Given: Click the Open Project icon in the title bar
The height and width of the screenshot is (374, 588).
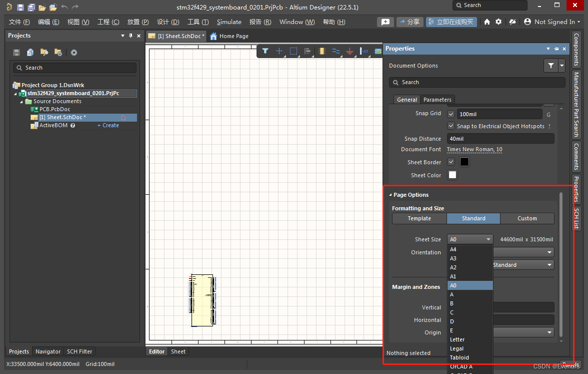Looking at the screenshot, I should (53, 7).
